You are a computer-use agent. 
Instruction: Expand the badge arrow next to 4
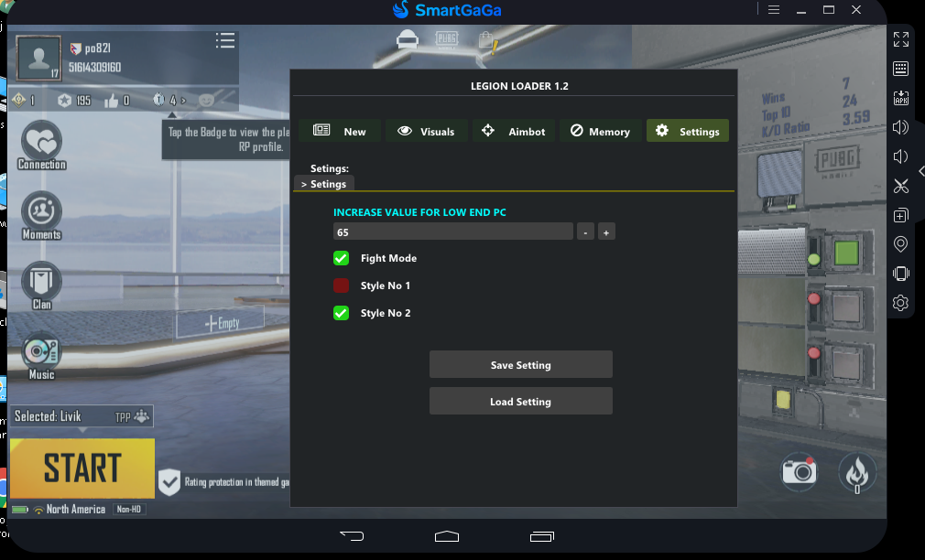pos(183,101)
